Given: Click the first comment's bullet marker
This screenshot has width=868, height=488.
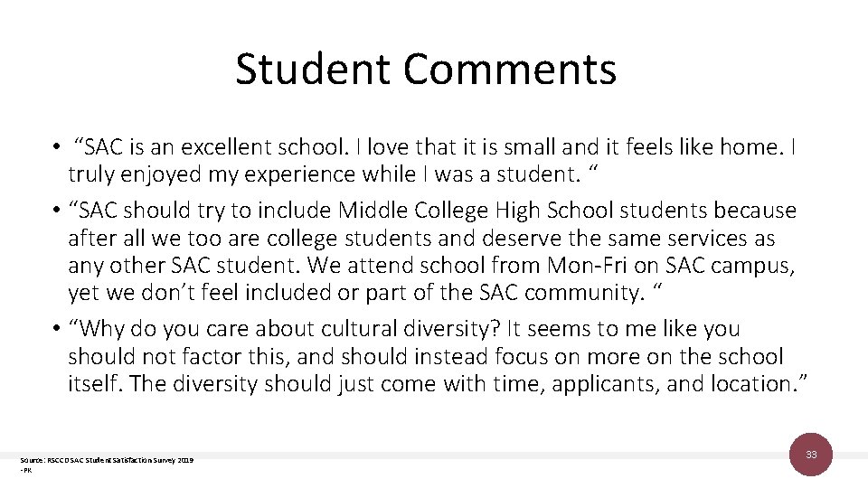Looking at the screenshot, I should click(55, 148).
